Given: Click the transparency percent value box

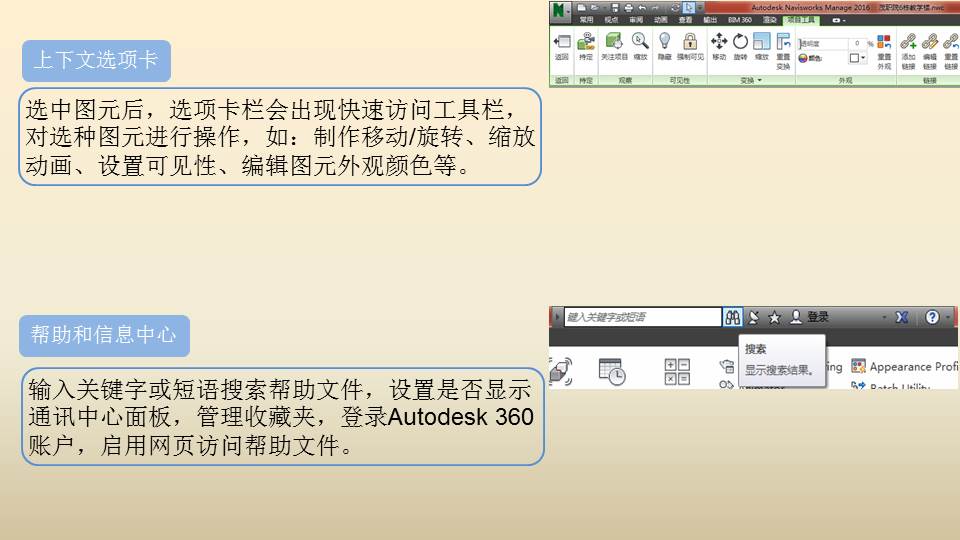Looking at the screenshot, I should 858,43.
